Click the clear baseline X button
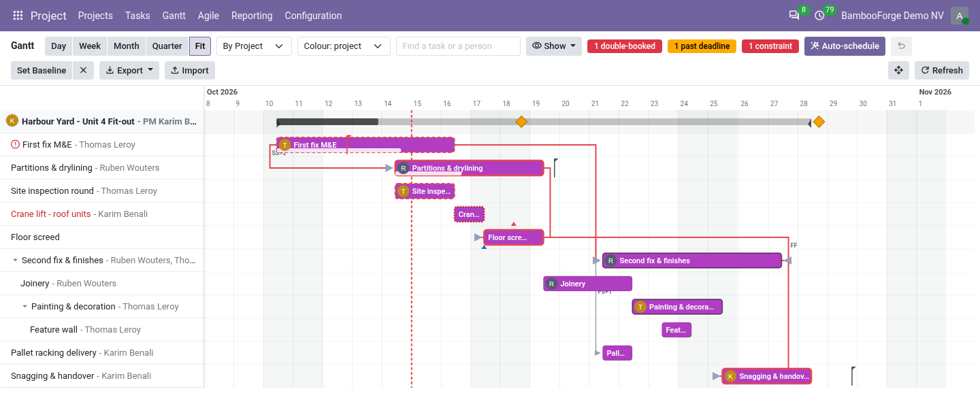Screen dimensions: 980x404 coord(83,70)
